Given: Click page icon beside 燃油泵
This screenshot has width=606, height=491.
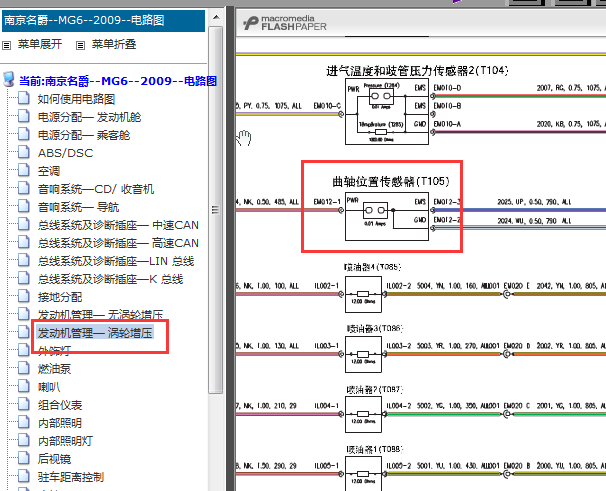Looking at the screenshot, I should [x=24, y=368].
